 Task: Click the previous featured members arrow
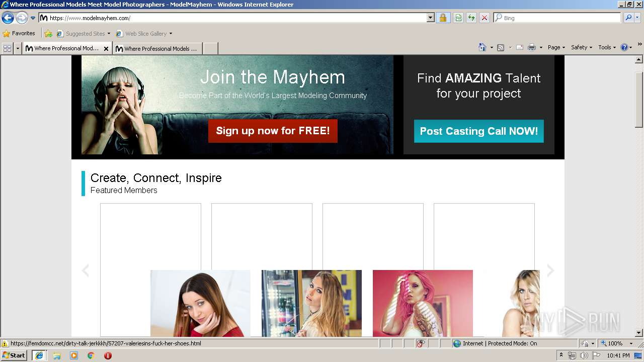click(86, 270)
